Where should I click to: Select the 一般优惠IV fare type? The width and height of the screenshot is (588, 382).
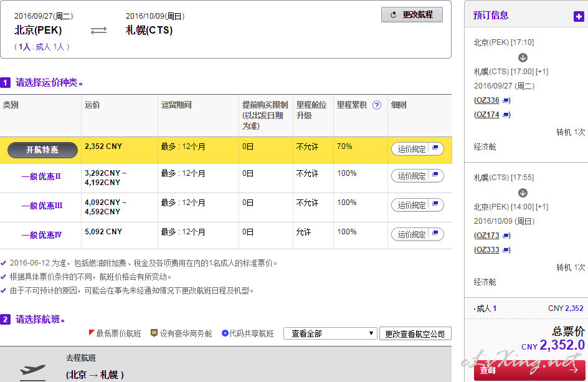[42, 235]
